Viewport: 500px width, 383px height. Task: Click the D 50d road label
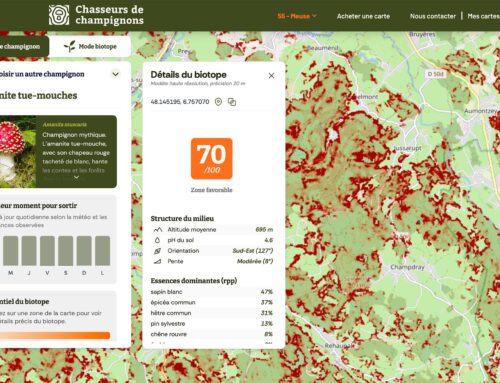coord(435,74)
